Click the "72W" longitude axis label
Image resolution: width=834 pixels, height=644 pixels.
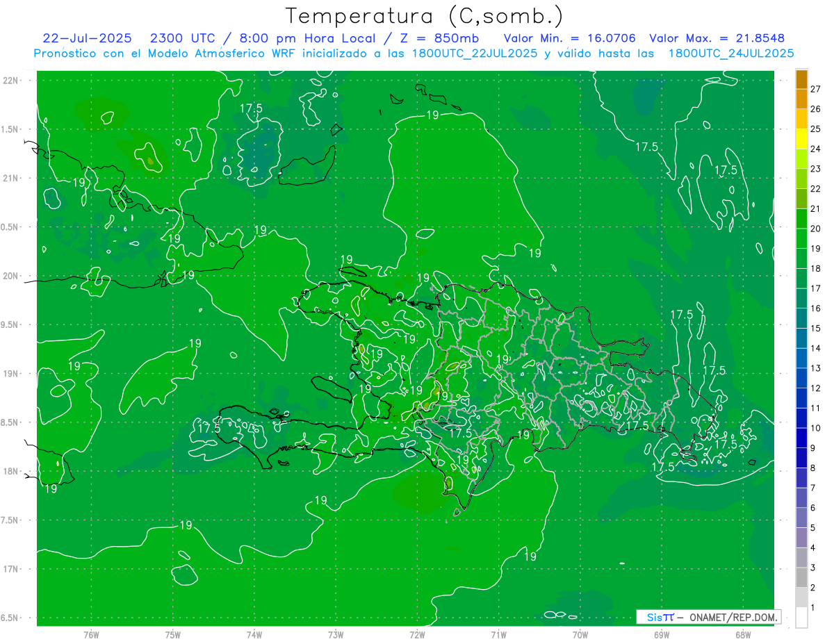(x=417, y=635)
